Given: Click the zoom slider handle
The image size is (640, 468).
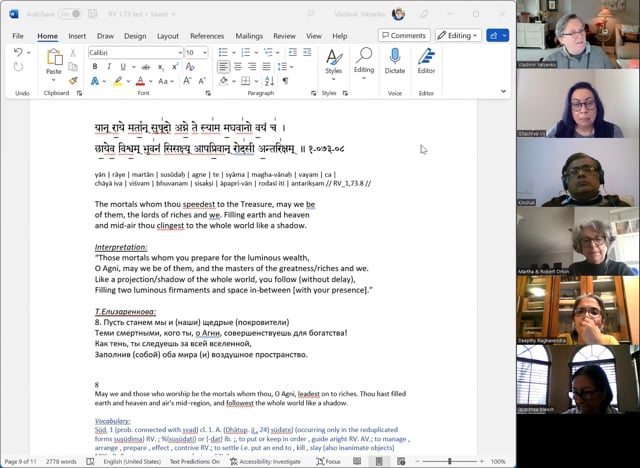Looking at the screenshot, I should (x=449, y=461).
